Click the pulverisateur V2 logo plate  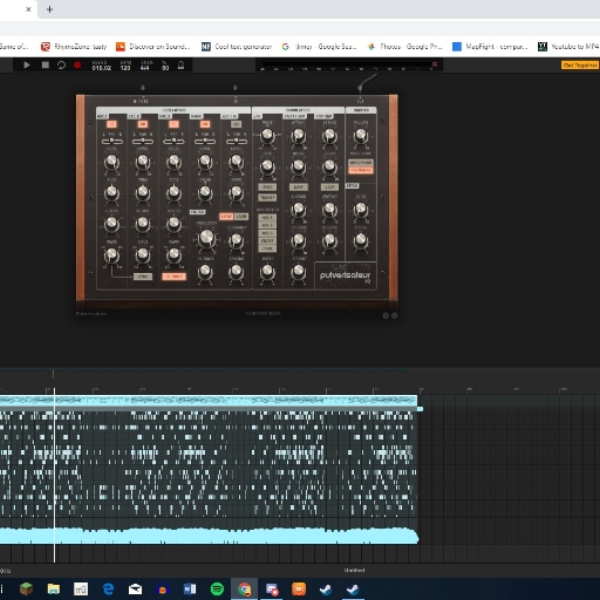(346, 276)
